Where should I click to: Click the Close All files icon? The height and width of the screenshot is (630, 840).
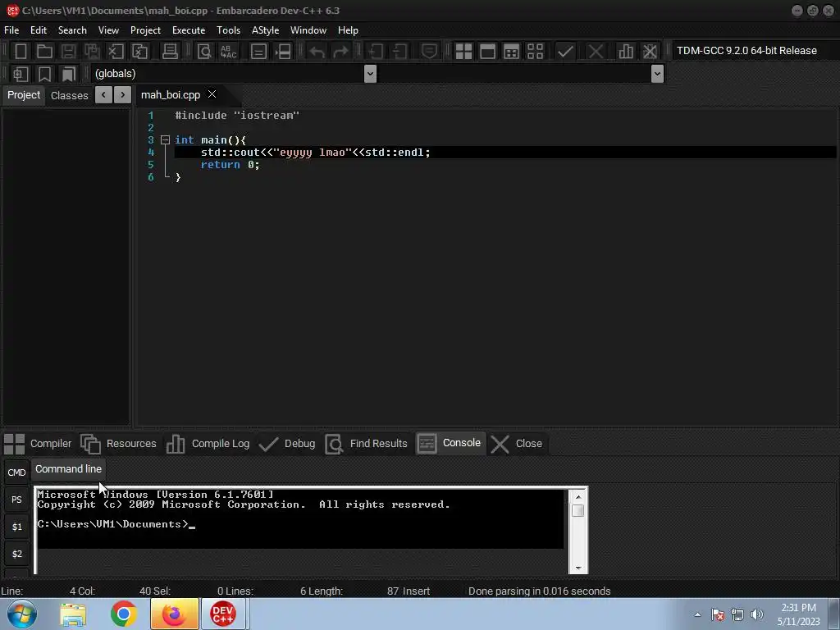[x=139, y=52]
